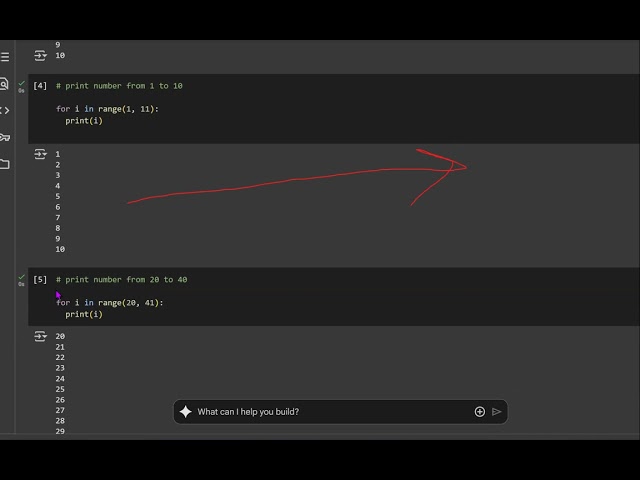Click print(i) line in cell [5]
Image resolution: width=640 pixels, height=480 pixels.
[x=84, y=314]
